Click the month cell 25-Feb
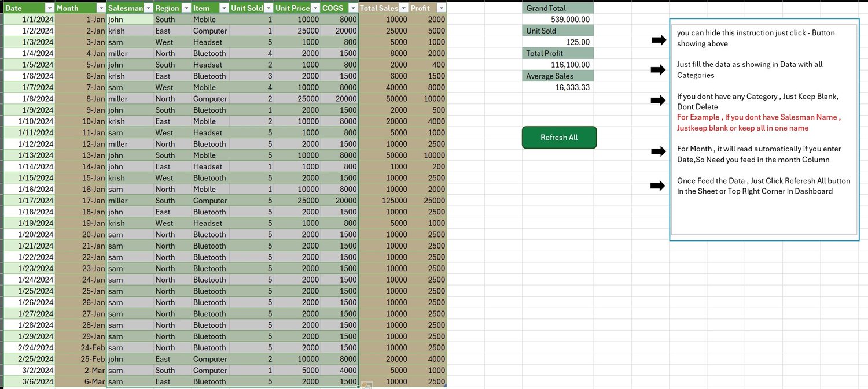Image resolution: width=868 pixels, height=389 pixels. pos(81,359)
